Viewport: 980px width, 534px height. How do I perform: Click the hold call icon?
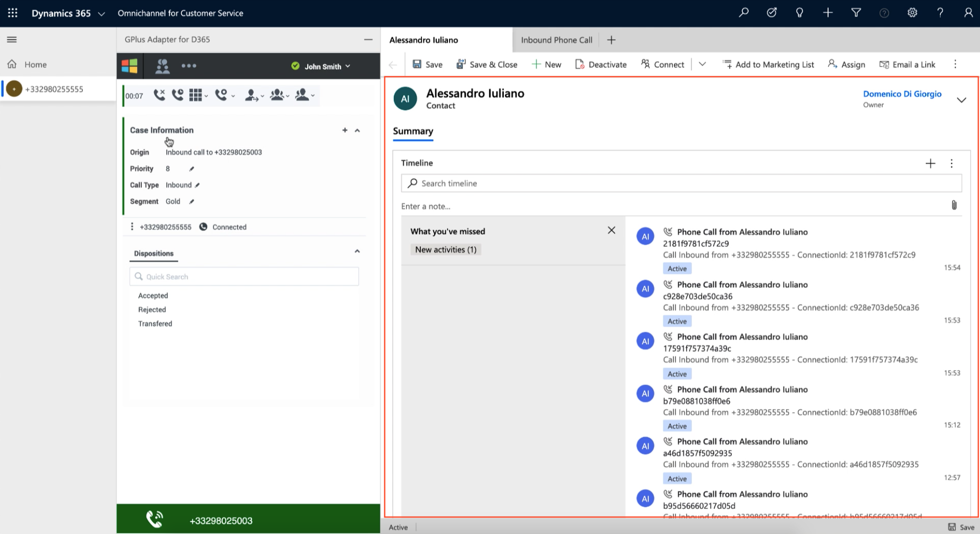click(x=178, y=95)
